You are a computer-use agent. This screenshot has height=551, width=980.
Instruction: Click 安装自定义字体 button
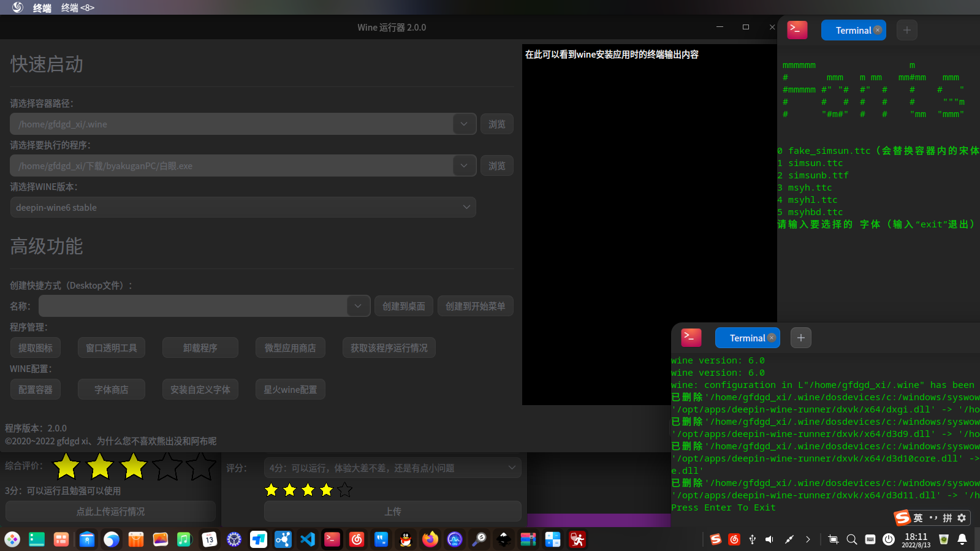[200, 389]
